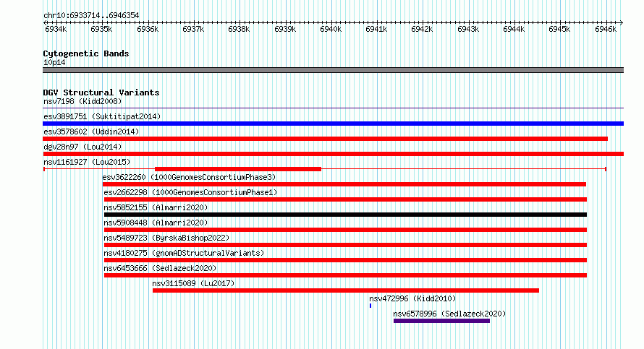Screen dimensions: 644x349
Task: Click the 6943k ruler position
Action: coord(468,29)
